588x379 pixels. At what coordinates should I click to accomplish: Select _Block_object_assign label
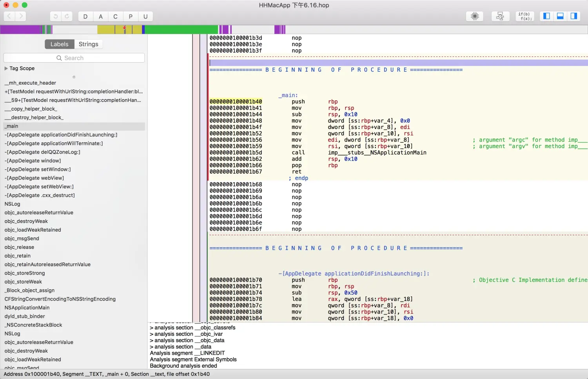29,290
